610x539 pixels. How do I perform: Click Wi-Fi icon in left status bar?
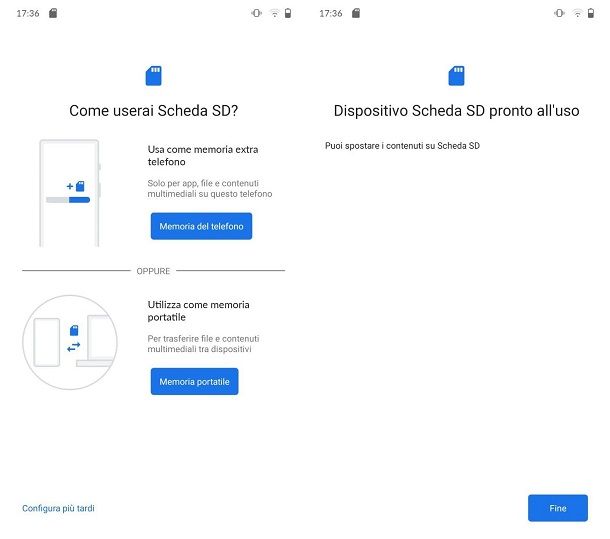point(274,14)
